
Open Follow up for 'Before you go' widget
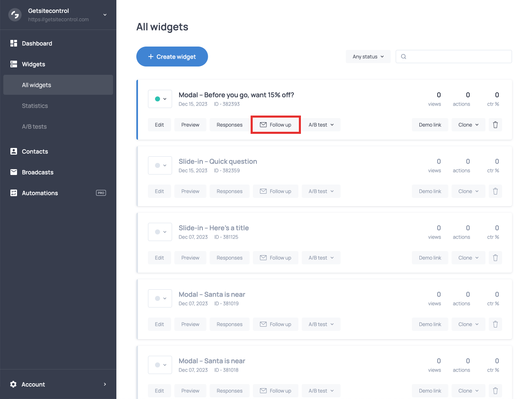(276, 125)
